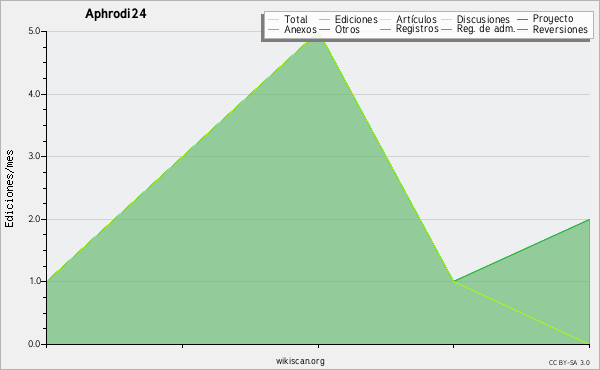600x370 pixels.
Task: Click the Anexos legend color line
Action: pyautogui.click(x=274, y=29)
